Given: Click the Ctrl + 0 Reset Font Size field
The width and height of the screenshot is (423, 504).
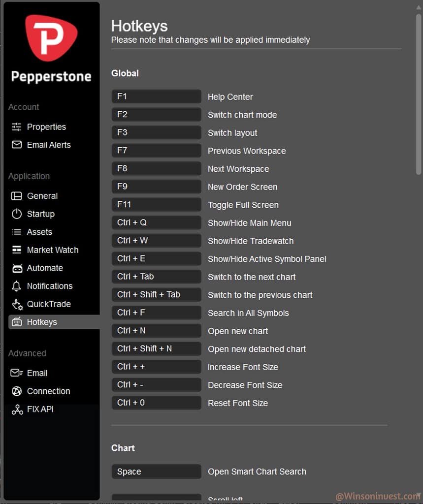Looking at the screenshot, I should (156, 403).
